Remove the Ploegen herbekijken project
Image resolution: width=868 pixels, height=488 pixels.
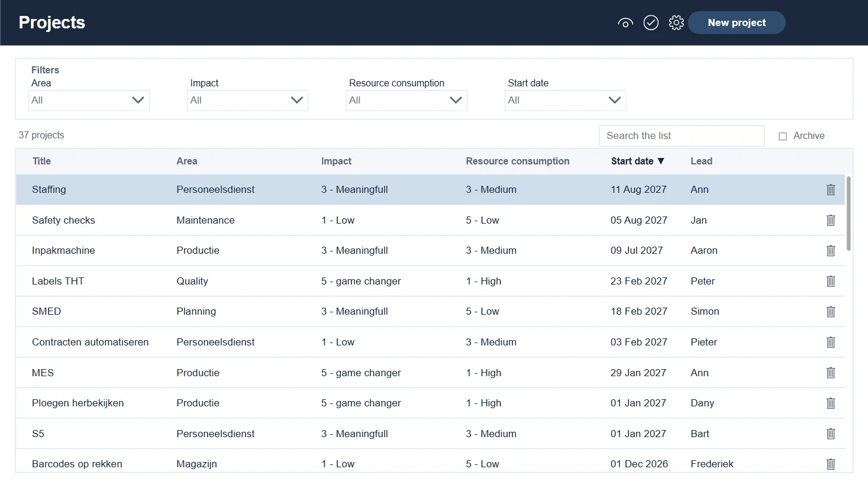[831, 403]
